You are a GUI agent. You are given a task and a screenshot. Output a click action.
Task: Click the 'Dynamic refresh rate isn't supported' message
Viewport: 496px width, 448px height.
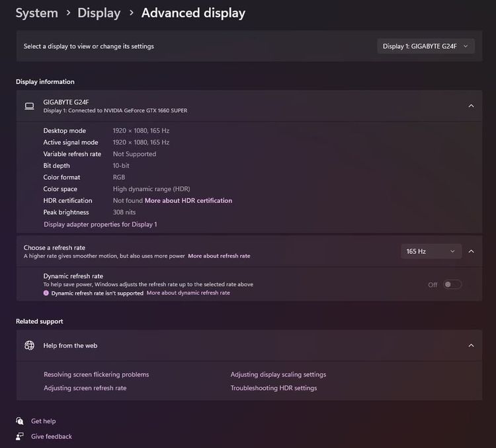tap(97, 293)
